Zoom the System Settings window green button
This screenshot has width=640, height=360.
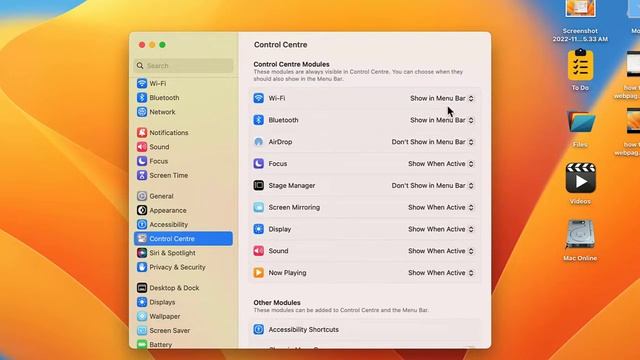(162, 45)
